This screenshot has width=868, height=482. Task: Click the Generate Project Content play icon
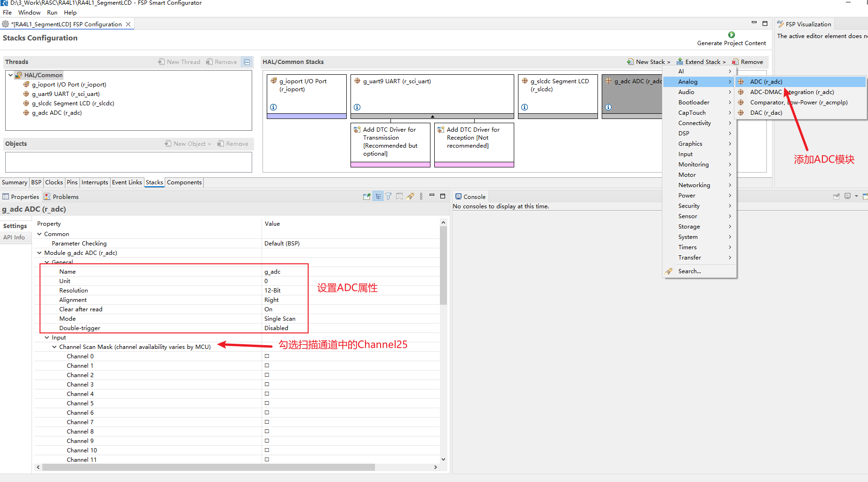[732, 35]
